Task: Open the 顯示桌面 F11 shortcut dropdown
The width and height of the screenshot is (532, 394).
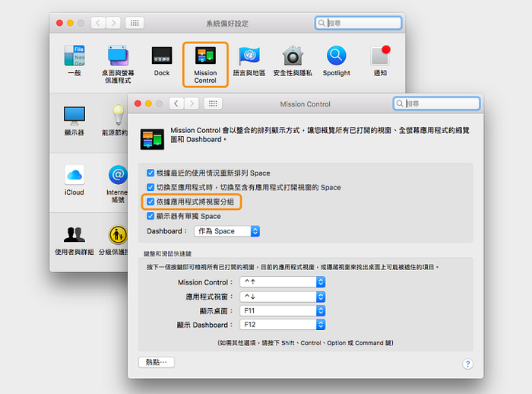Action: [x=282, y=311]
